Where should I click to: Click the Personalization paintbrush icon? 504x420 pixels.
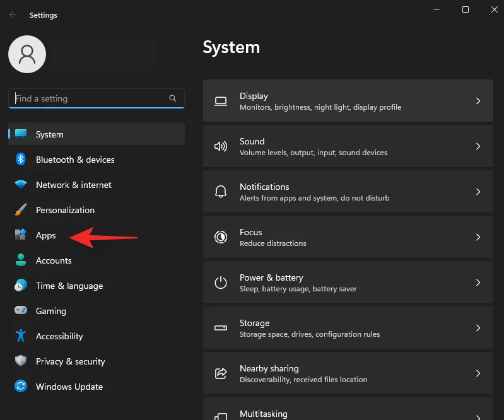tap(21, 209)
